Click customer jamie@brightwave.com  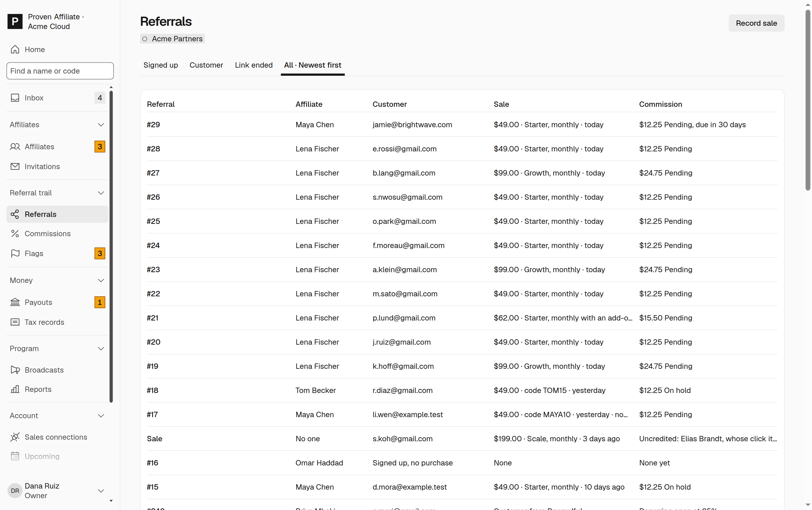[x=412, y=125]
